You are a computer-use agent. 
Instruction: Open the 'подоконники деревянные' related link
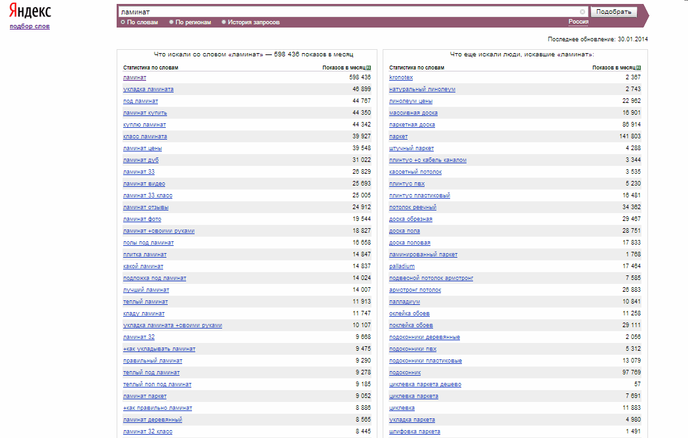(x=425, y=337)
